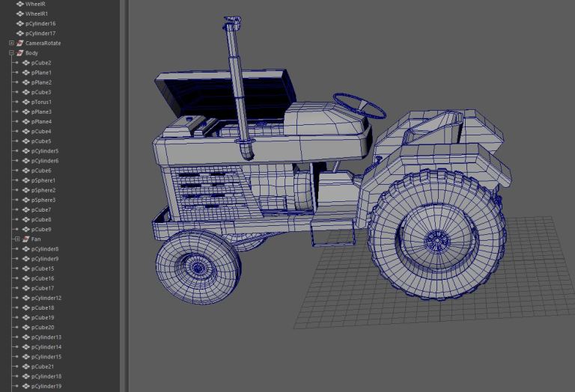Collapse the Body group

(x=12, y=53)
